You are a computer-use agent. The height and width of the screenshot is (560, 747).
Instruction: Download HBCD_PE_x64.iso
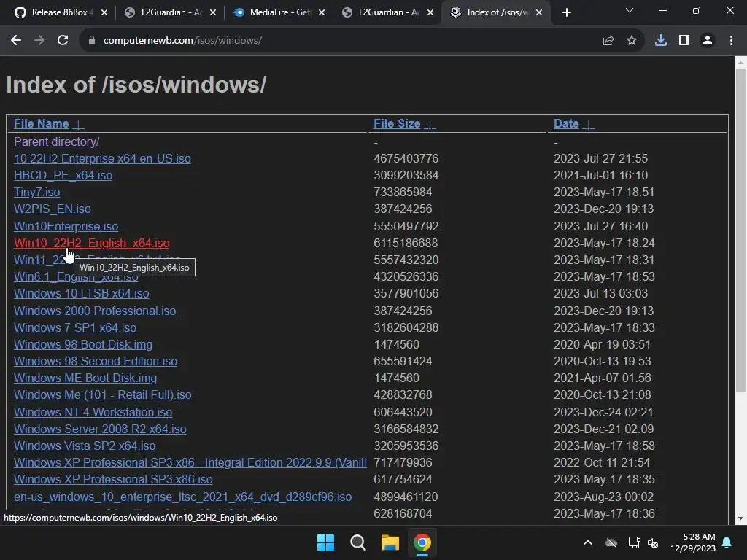coord(63,175)
